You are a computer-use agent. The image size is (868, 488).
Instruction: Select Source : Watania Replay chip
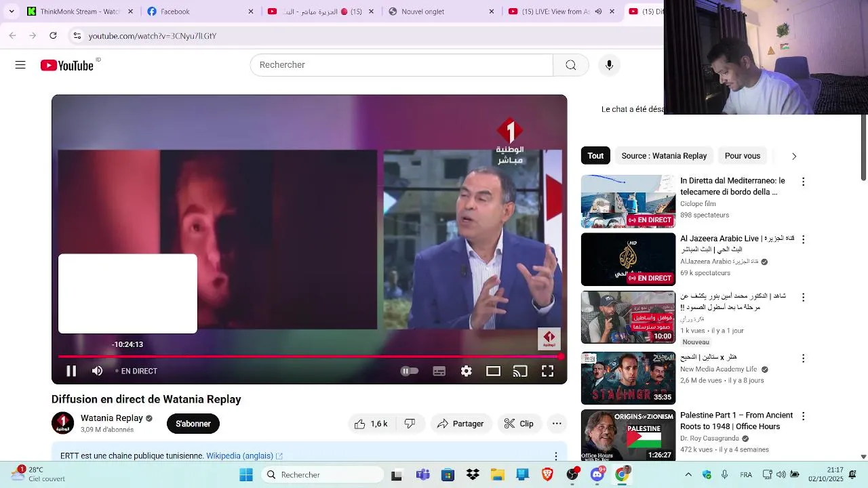(664, 156)
